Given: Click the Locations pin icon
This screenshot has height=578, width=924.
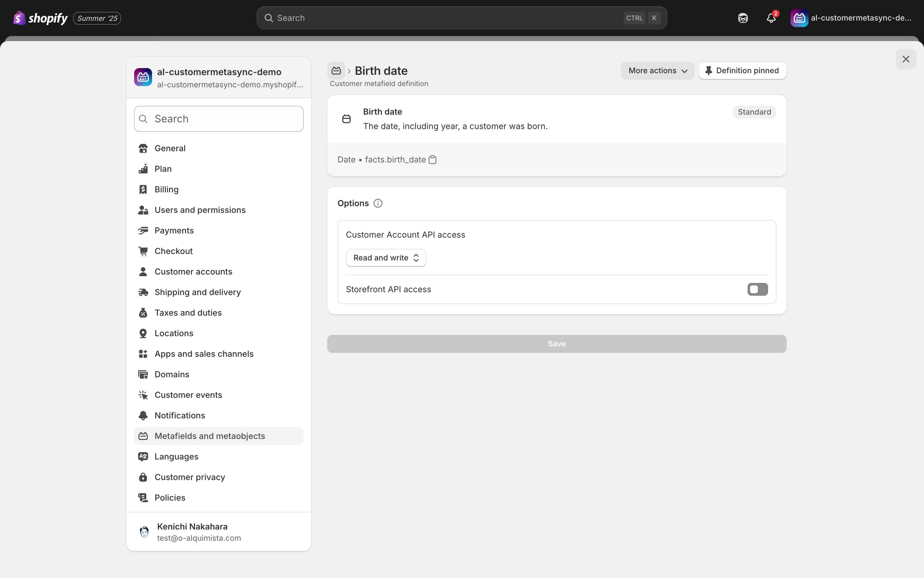Looking at the screenshot, I should pyautogui.click(x=143, y=333).
